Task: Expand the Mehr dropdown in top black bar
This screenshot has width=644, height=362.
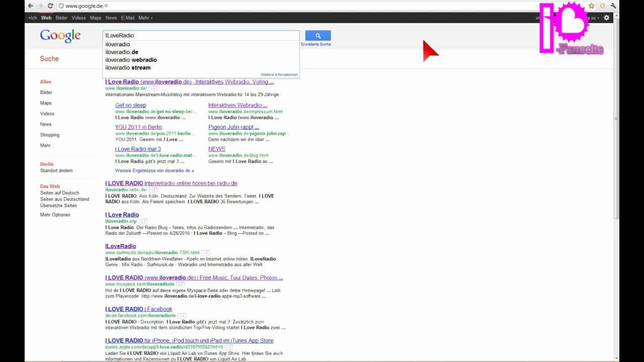Action: tap(145, 18)
